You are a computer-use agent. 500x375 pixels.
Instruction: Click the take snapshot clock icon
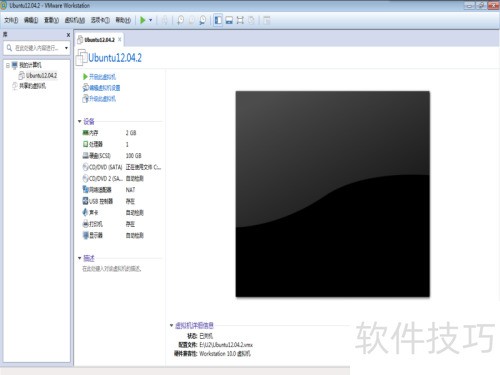tap(180, 20)
